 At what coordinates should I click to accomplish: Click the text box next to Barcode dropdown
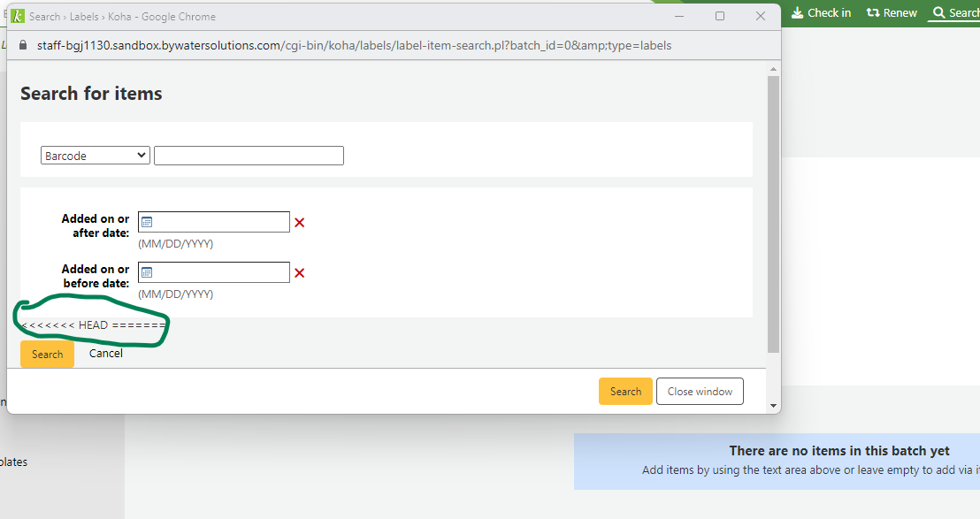point(249,156)
